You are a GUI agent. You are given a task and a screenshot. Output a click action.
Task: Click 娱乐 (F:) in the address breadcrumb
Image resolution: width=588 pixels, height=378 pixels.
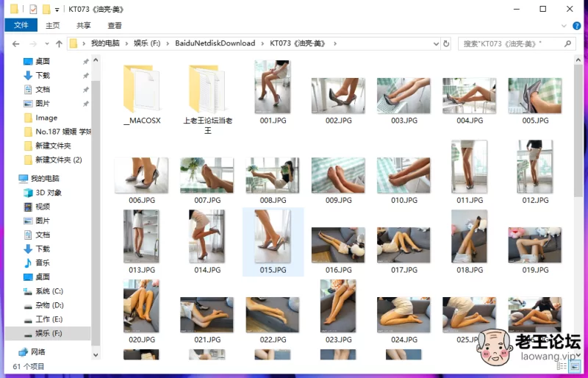point(147,43)
